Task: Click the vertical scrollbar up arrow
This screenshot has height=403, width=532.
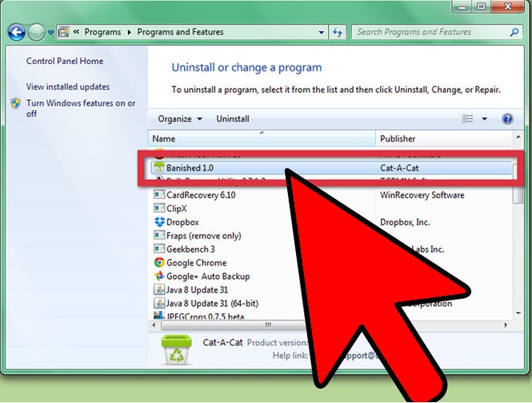Action: point(518,138)
